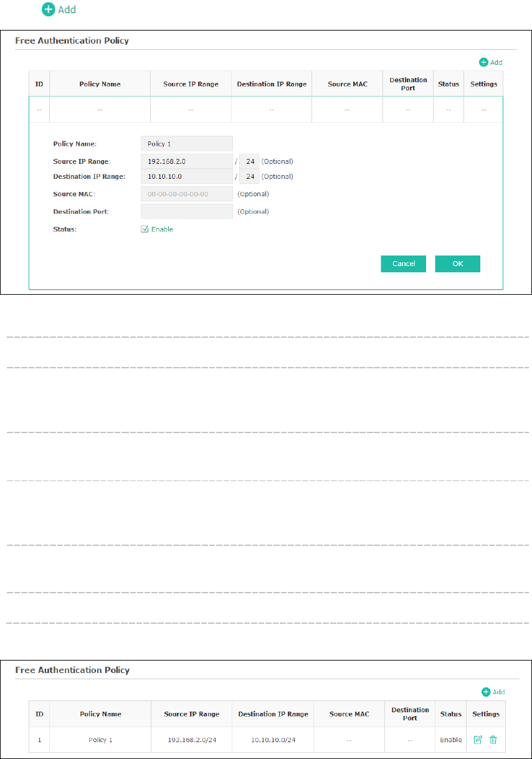
Task: Click the Settings header in lower table
Action: click(485, 714)
